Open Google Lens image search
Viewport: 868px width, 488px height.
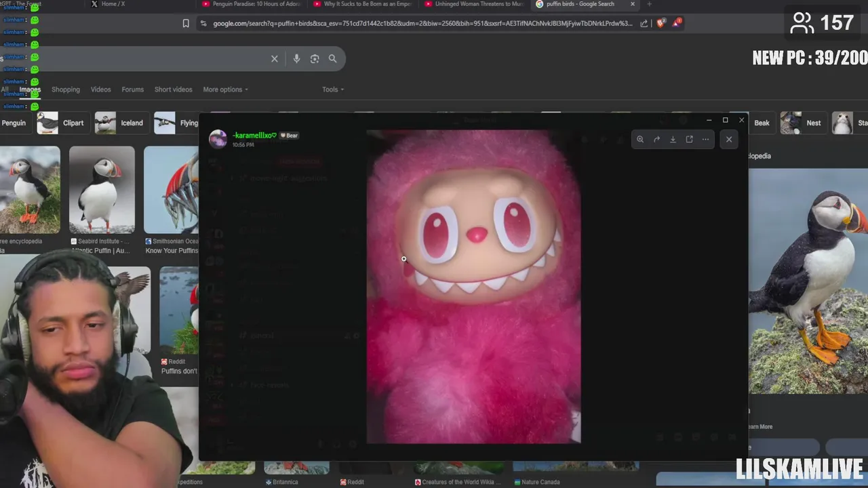coord(315,59)
